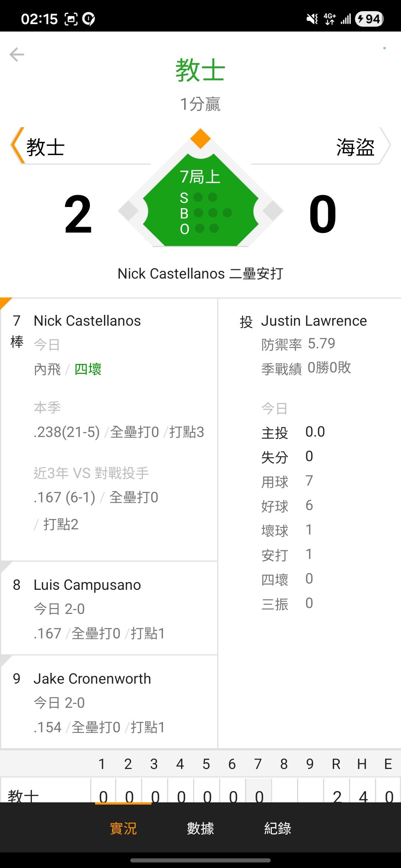401x868 pixels.
Task: Tap the back arrow icon
Action: click(x=17, y=55)
